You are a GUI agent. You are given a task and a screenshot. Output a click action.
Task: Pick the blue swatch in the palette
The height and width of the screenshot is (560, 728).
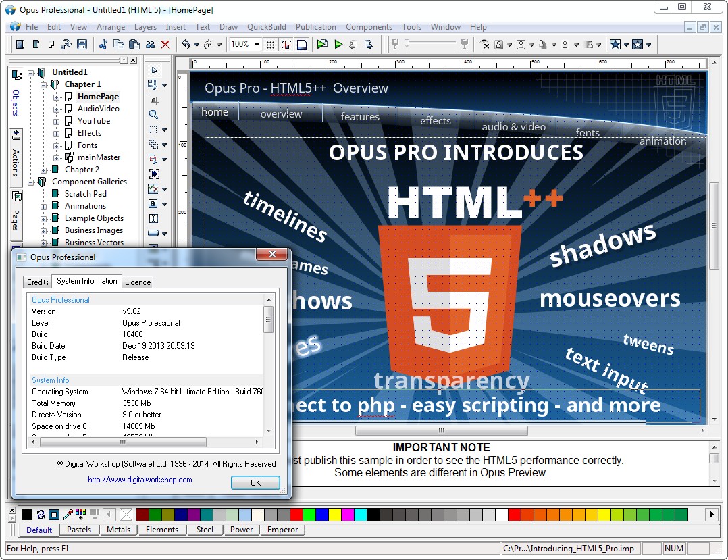[322, 515]
